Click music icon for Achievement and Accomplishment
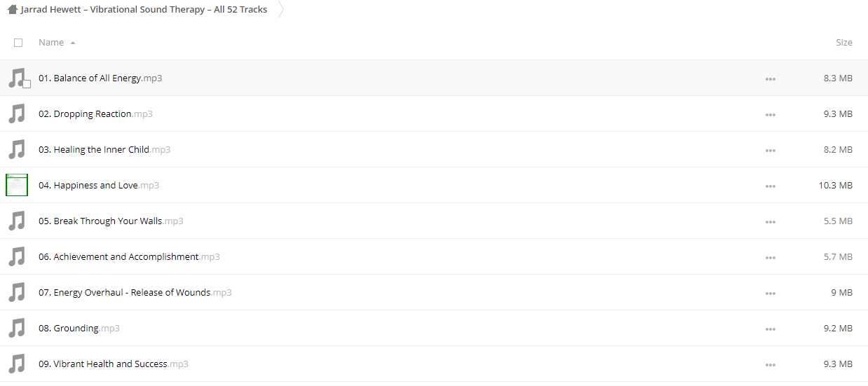 coord(17,256)
